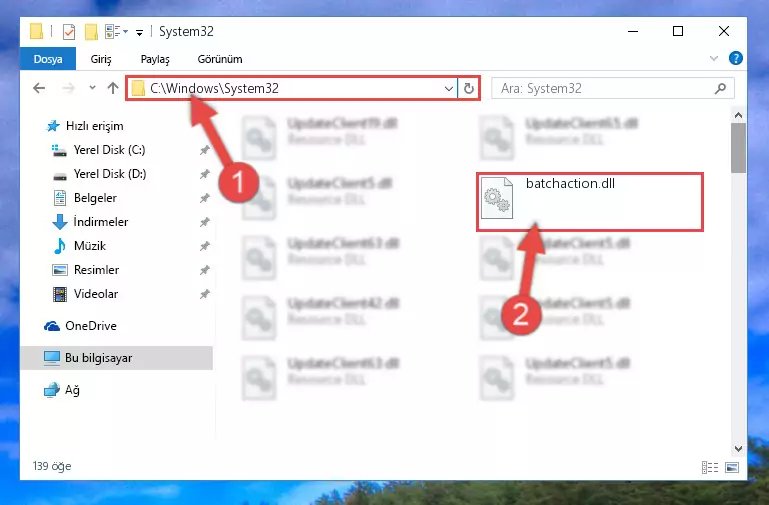769x505 pixels.
Task: Go up one folder level
Action: 113,88
